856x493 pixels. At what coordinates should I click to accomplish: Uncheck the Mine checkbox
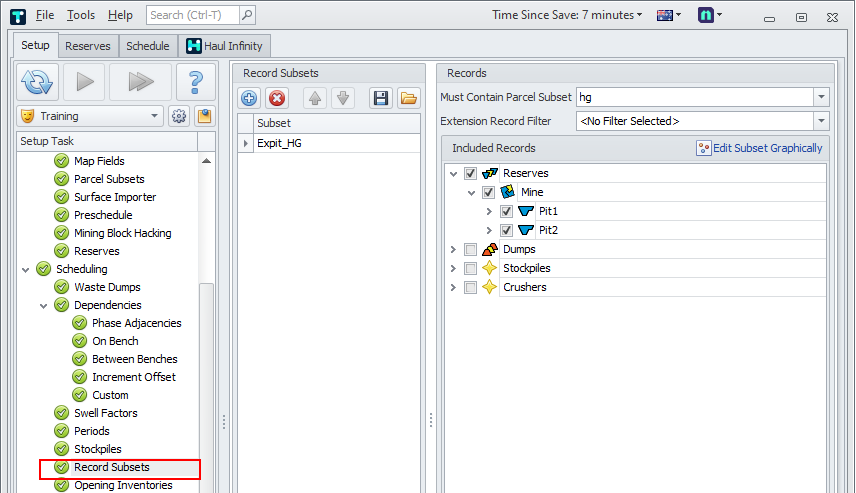[x=488, y=192]
